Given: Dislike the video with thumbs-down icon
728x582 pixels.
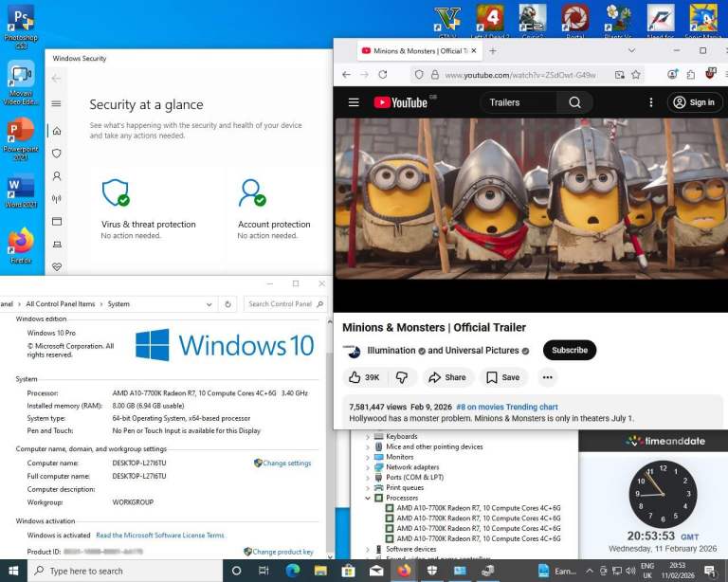Looking at the screenshot, I should [x=401, y=377].
